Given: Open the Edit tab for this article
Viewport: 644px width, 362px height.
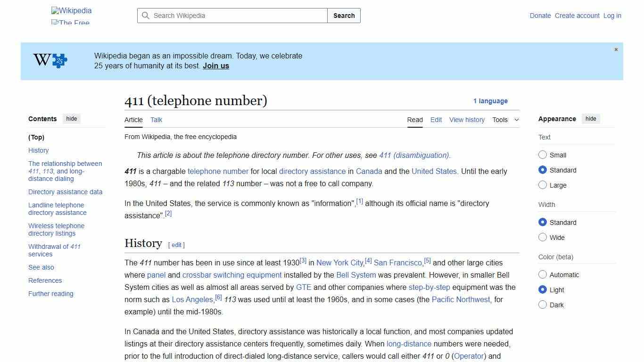Looking at the screenshot, I should click(x=436, y=120).
